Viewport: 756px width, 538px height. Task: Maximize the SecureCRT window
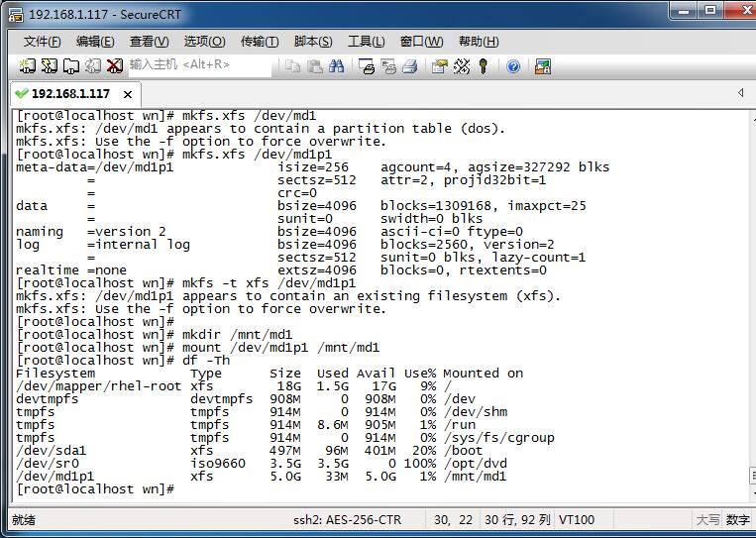710,10
